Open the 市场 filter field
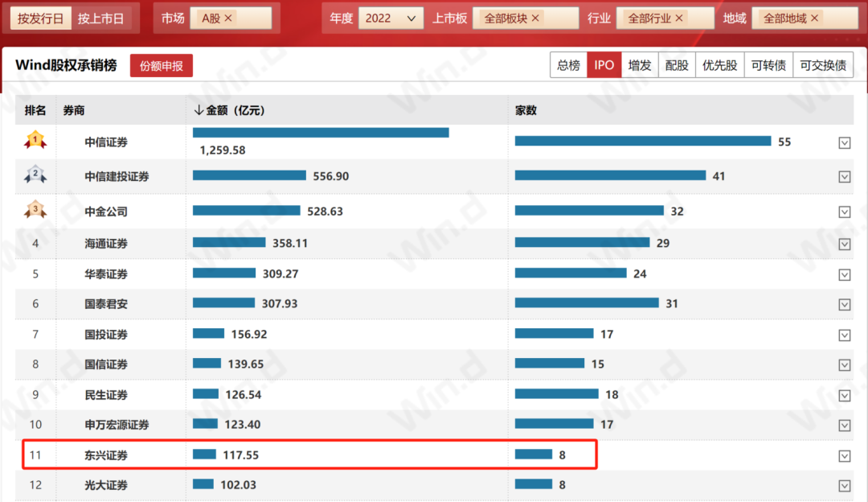The image size is (868, 502). (231, 19)
